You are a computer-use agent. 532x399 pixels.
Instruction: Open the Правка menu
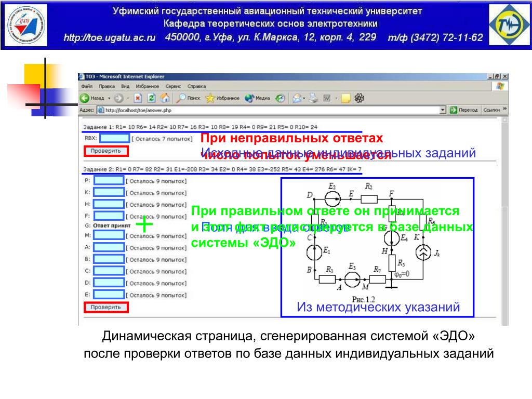[107, 86]
